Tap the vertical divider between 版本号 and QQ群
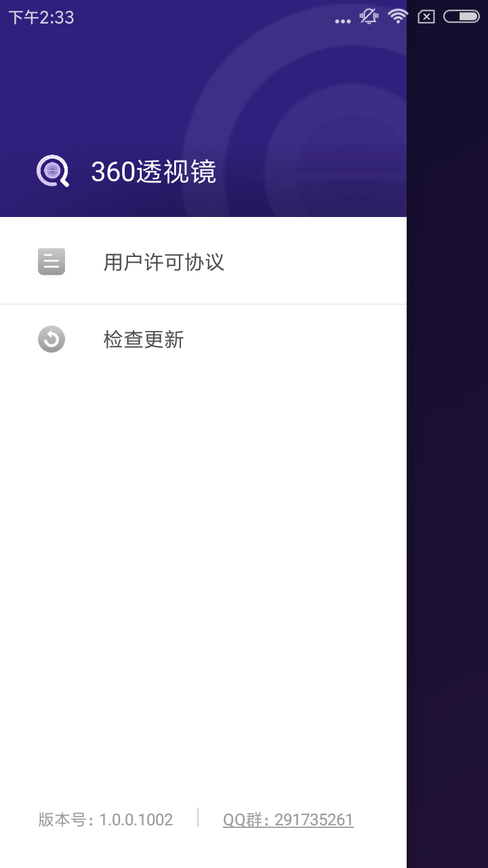488x868 pixels. click(198, 817)
